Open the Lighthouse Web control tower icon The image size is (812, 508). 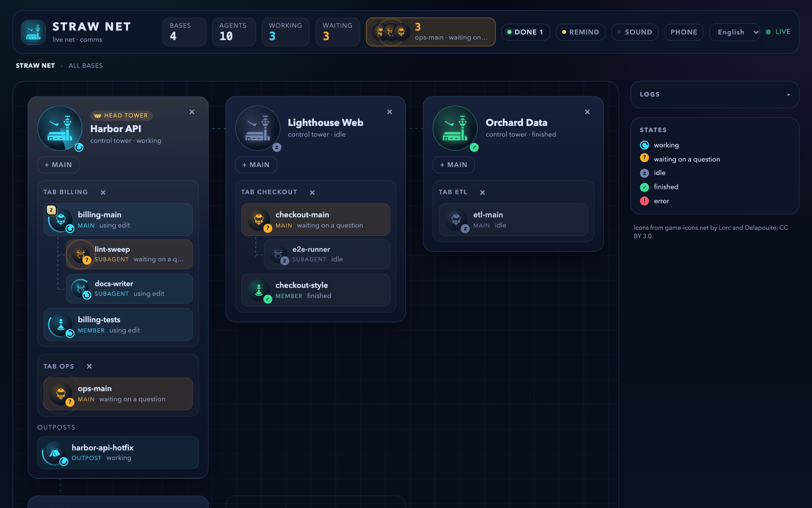click(x=257, y=128)
